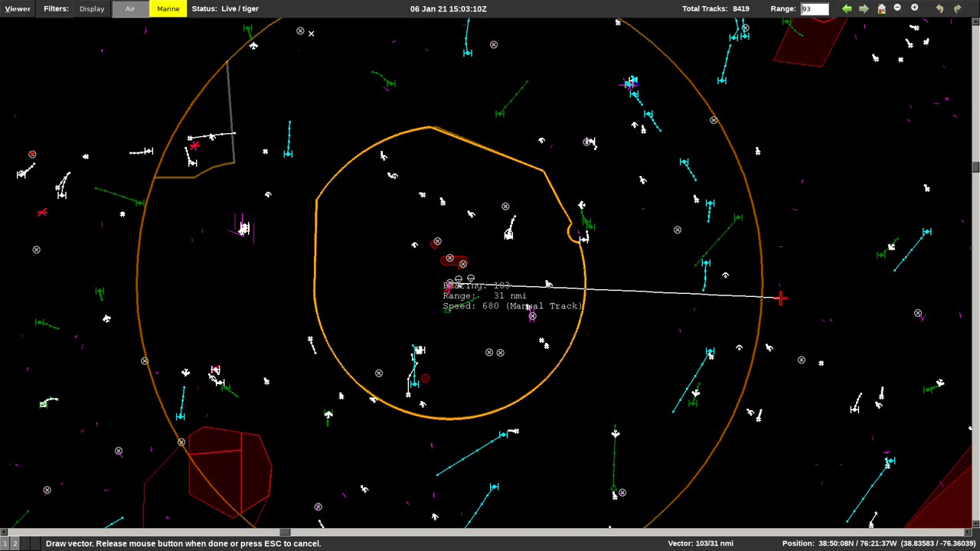Viewport: 980px width, 551px height.
Task: Click the Total Tracks: 8419 readout
Action: (716, 8)
